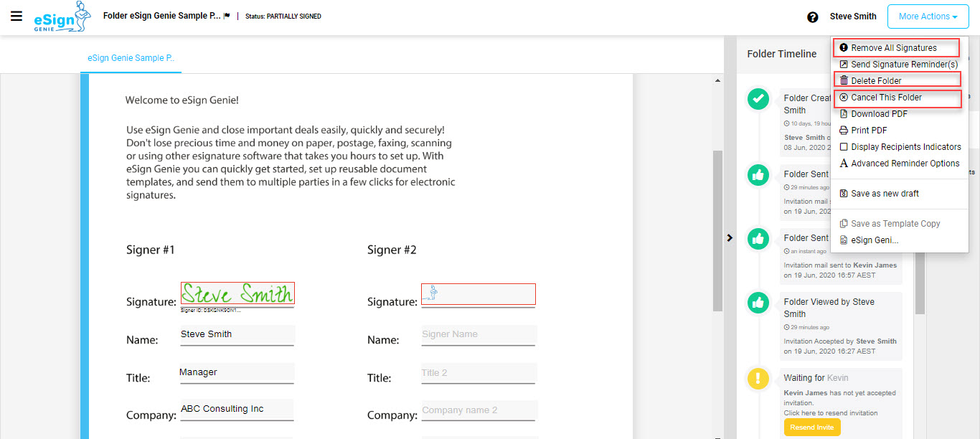This screenshot has width=980, height=439.
Task: Click Status: PARTIALLY SIGNED text
Action: [283, 16]
